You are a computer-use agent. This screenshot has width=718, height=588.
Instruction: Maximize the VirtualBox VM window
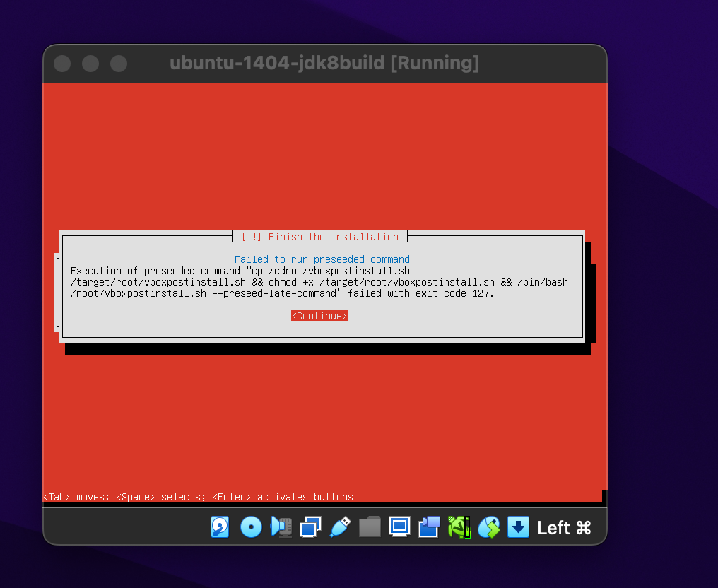click(x=119, y=63)
